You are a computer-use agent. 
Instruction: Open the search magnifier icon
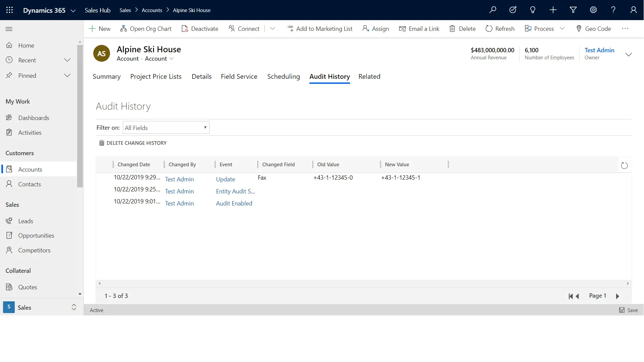(493, 10)
